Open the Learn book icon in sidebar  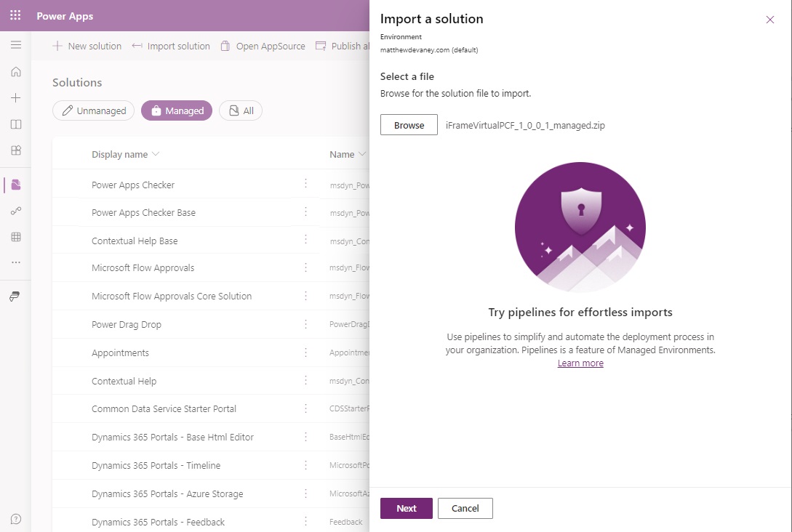(15, 124)
